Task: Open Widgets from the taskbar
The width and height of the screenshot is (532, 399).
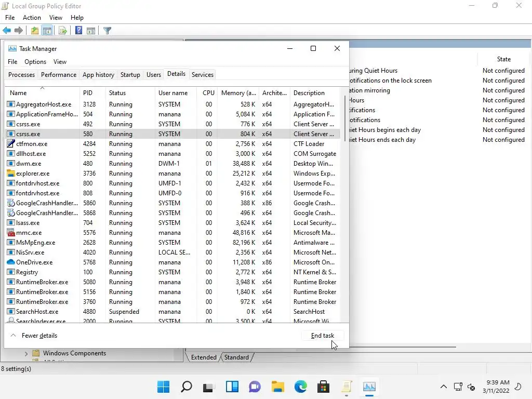Action: 232,387
